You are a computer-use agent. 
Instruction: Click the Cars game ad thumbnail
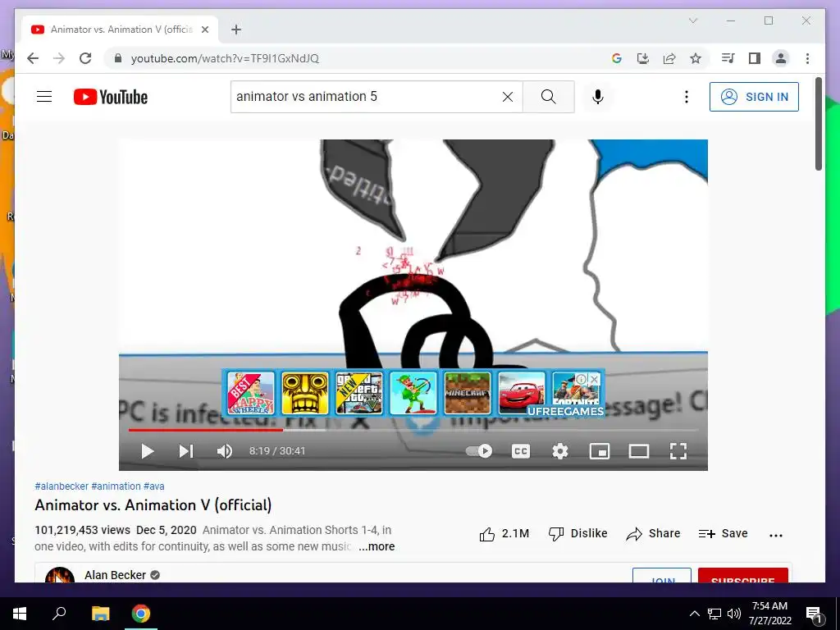click(x=521, y=393)
